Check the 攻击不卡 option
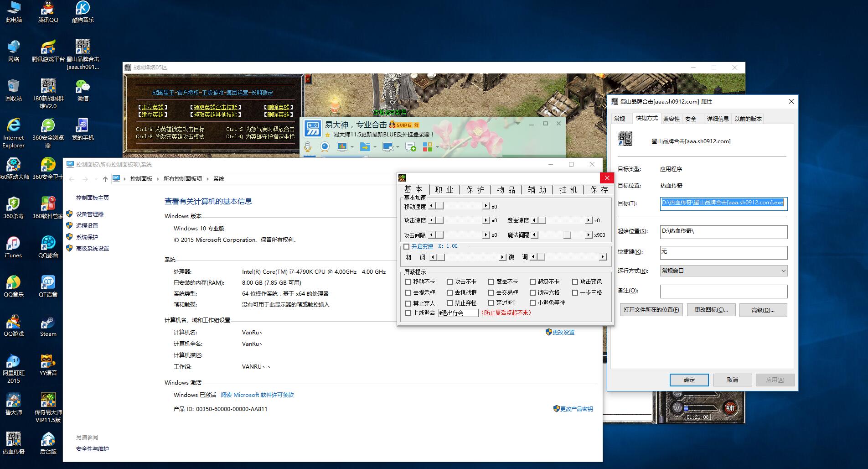868x469 pixels. [x=450, y=281]
